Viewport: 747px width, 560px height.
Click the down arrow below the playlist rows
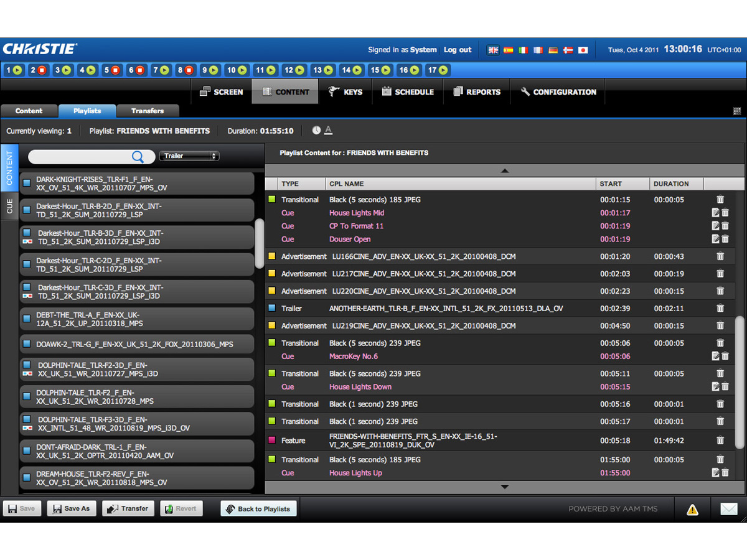click(x=504, y=486)
